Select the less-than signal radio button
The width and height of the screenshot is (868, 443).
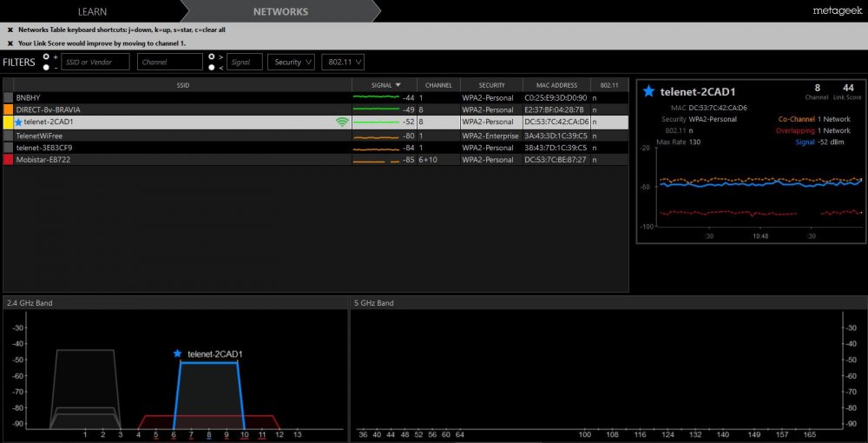point(211,67)
